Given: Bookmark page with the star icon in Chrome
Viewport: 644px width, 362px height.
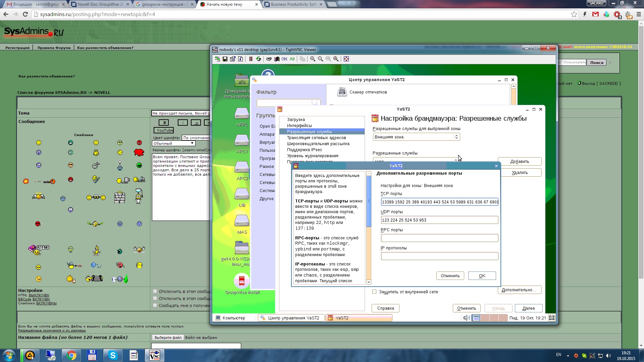Looking at the screenshot, I should (574, 14).
